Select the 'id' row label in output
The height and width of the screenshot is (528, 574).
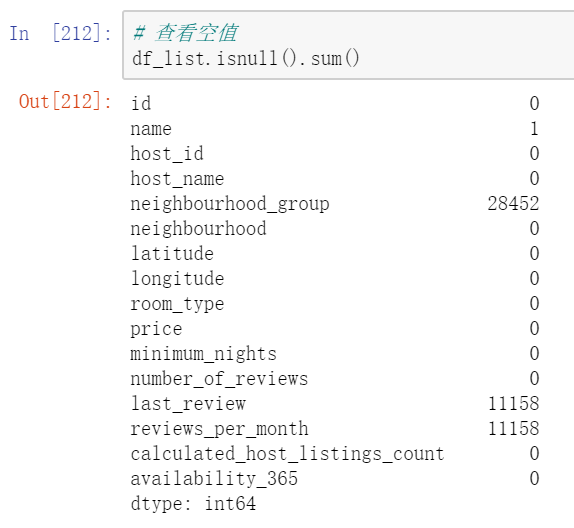[x=141, y=103]
